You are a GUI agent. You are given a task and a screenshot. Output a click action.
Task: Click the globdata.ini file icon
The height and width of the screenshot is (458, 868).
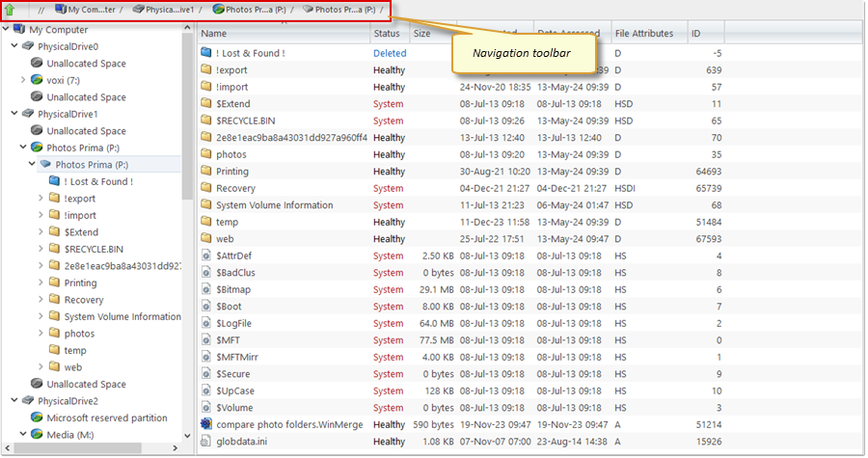coord(205,442)
